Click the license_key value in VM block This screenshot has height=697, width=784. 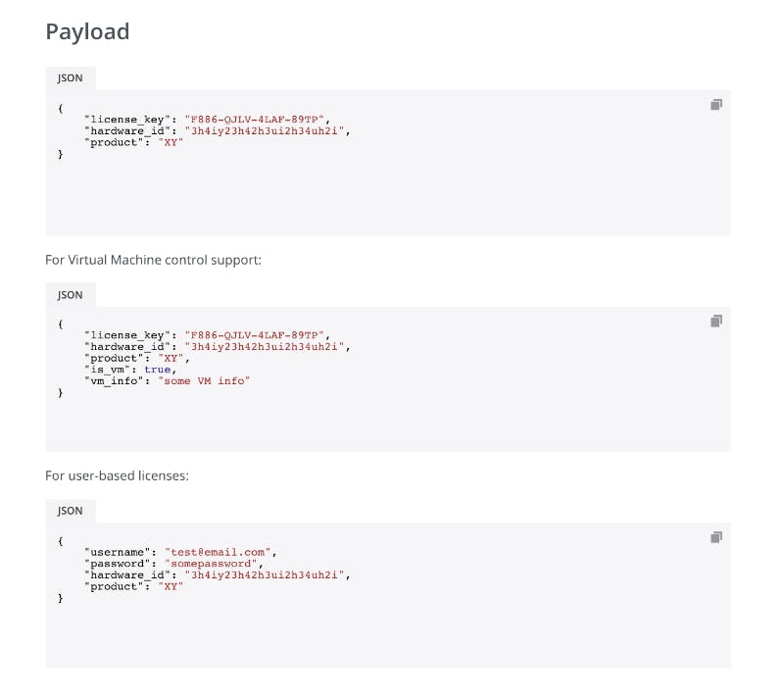(255, 335)
